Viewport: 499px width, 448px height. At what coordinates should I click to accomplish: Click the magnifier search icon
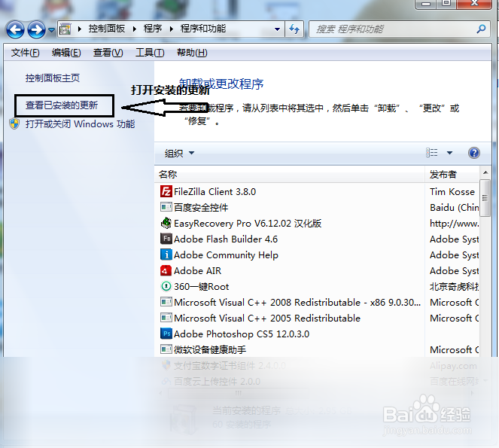481,29
